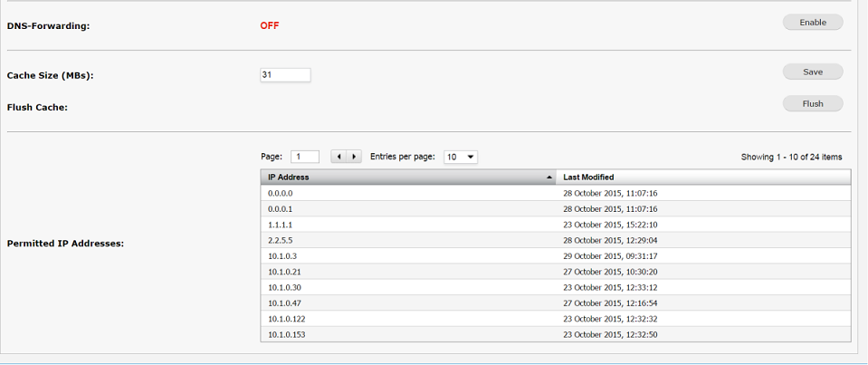This screenshot has width=868, height=365.
Task: Enable DNS-Forwarding
Action: [x=813, y=23]
